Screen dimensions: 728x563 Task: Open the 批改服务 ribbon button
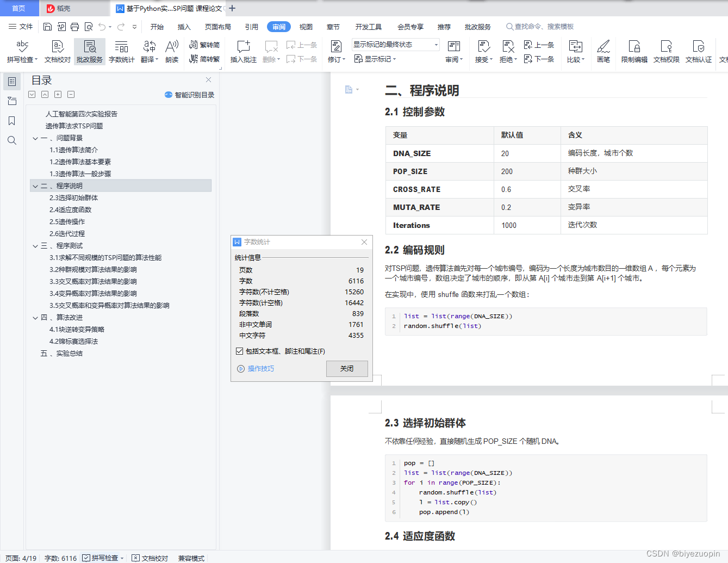90,52
